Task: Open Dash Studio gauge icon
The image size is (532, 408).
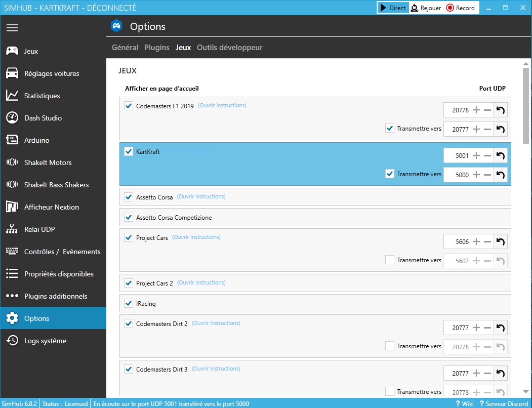Action: 12,118
